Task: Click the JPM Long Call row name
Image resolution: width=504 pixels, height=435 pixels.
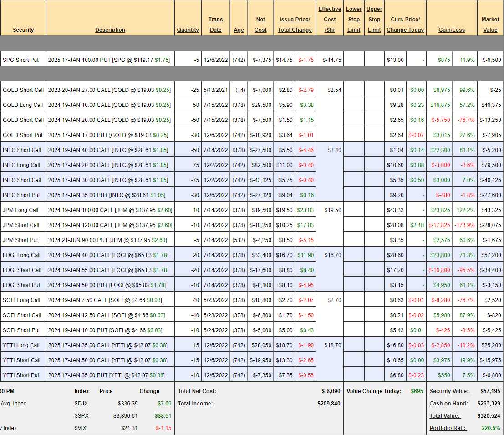Action: pyautogui.click(x=20, y=210)
